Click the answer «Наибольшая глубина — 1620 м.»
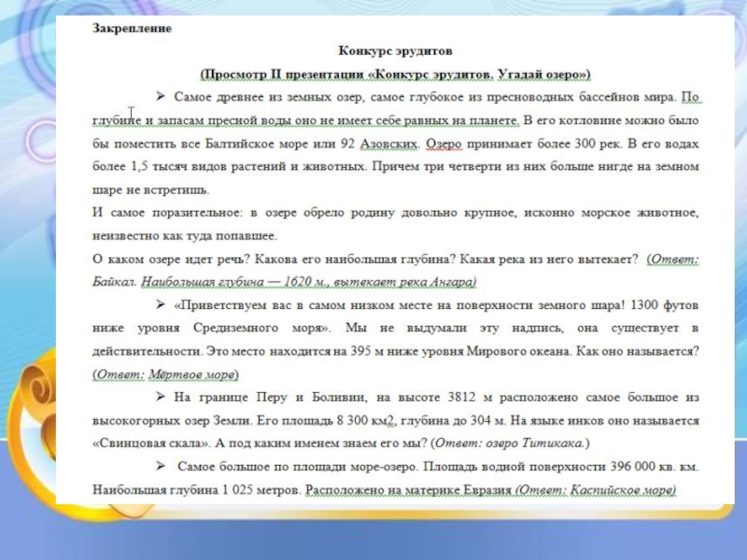 tap(235, 283)
